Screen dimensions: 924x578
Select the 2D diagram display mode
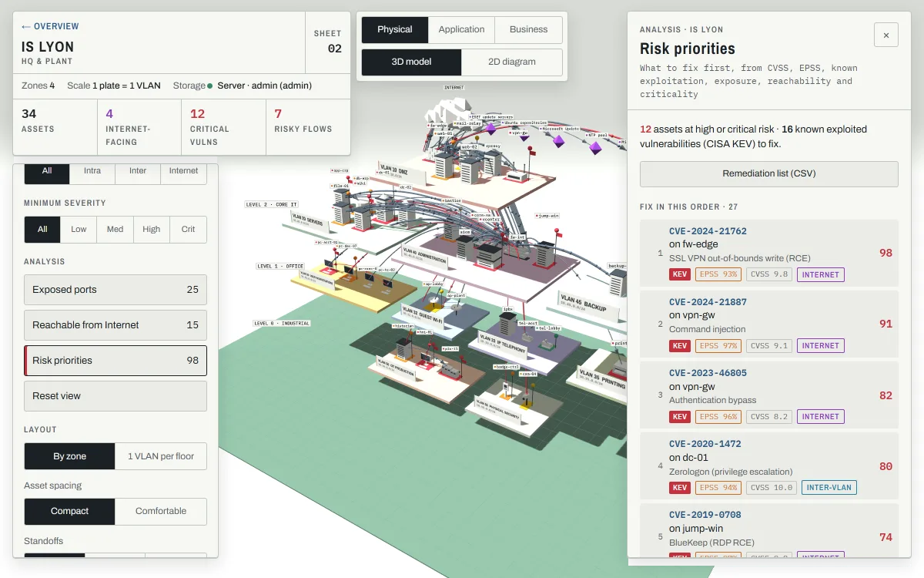click(x=512, y=62)
